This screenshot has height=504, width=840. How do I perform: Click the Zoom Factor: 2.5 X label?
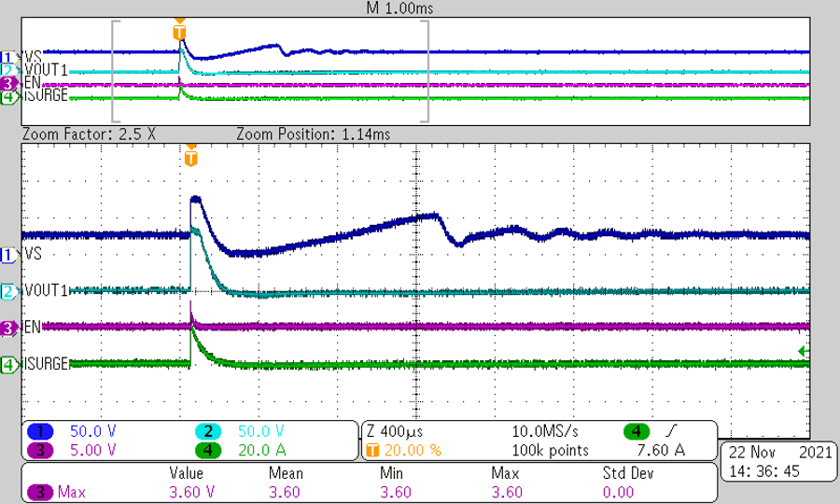point(89,133)
